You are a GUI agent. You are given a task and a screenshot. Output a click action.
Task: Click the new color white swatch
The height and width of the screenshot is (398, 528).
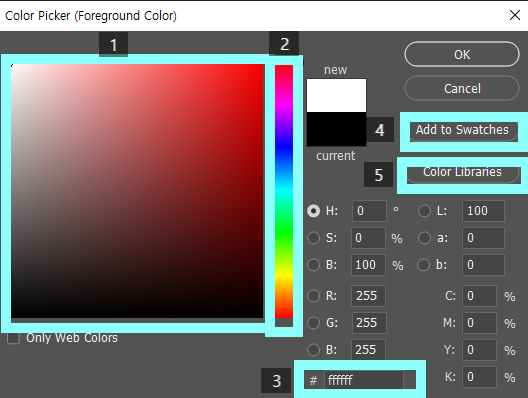(x=336, y=95)
